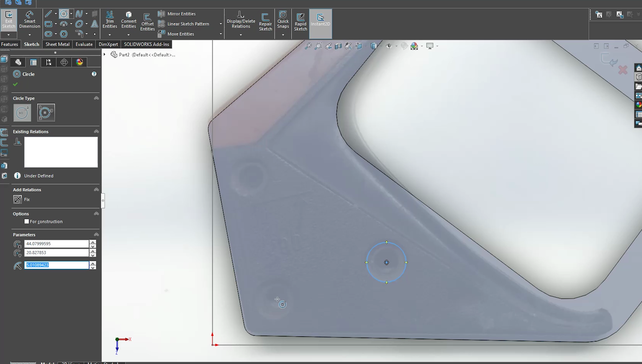Click Linear Sketch Pattern
The height and width of the screenshot is (364, 642).
pyautogui.click(x=184, y=24)
